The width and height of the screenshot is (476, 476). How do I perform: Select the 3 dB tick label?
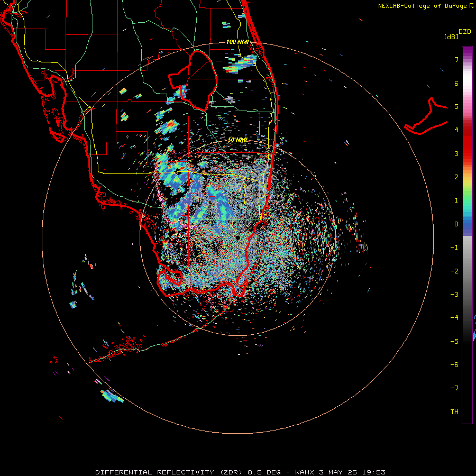click(x=456, y=153)
